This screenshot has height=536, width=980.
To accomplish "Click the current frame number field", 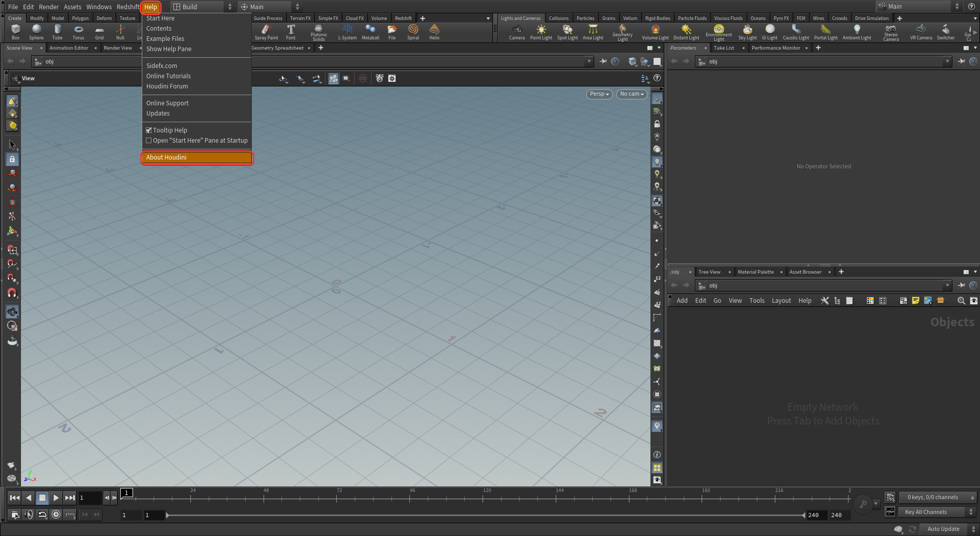I will [x=90, y=498].
